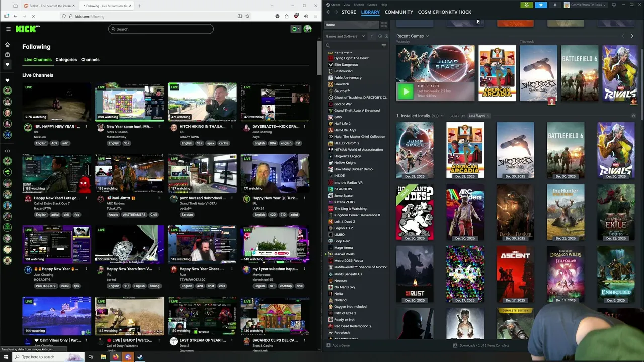Open Battlefield 6 cover in Recent Games

click(x=580, y=73)
